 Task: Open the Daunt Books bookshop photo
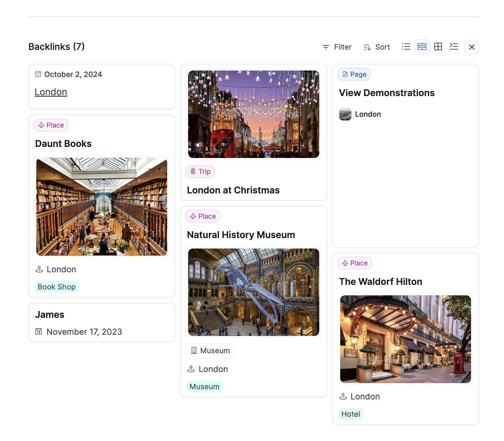102,207
